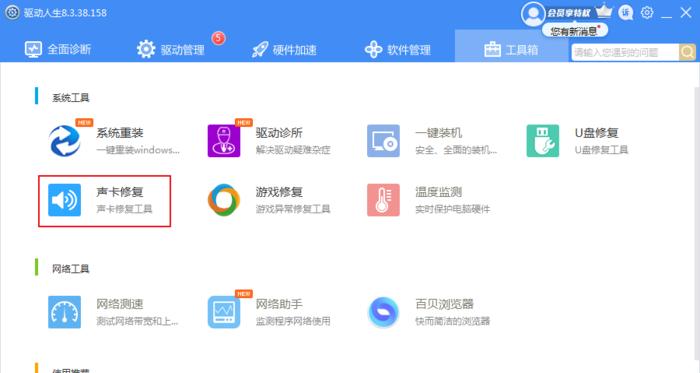Open the feedback chat bubble icon
Viewport: 700px width, 373px height.
click(625, 12)
